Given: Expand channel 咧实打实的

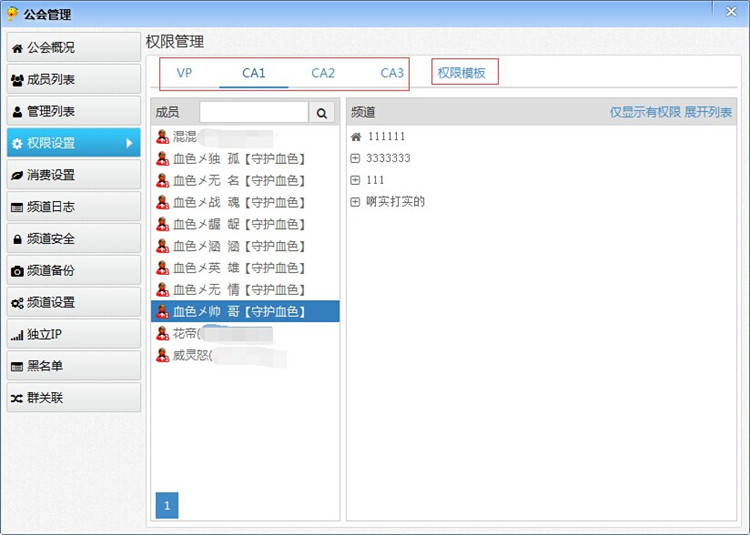Looking at the screenshot, I should [355, 202].
